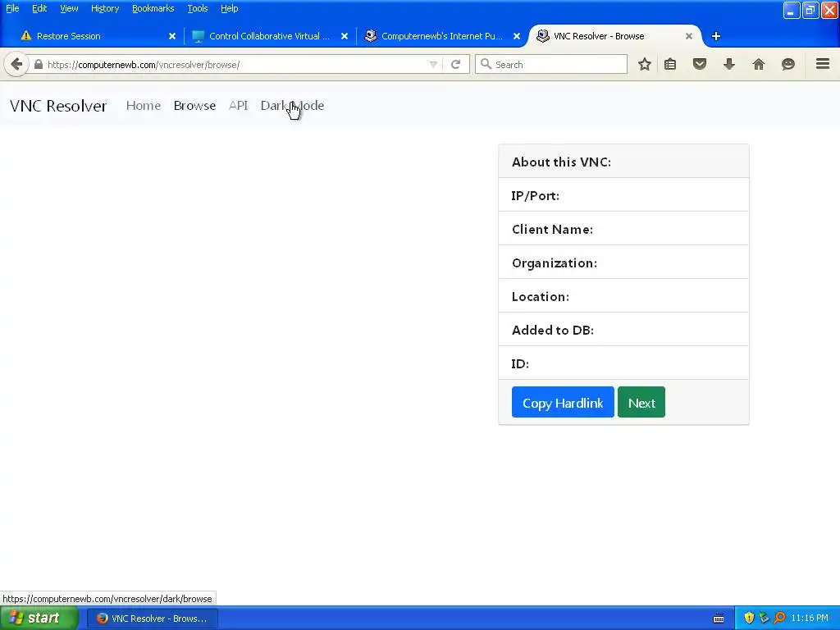Reload the page with refresh icon

456,64
